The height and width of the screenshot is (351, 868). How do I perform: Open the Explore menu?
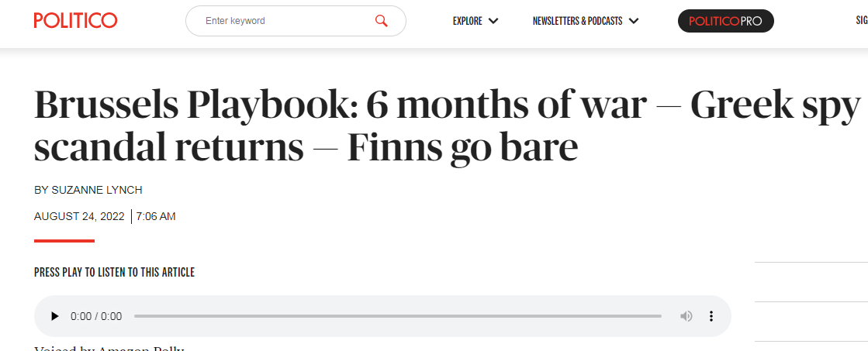pos(468,21)
